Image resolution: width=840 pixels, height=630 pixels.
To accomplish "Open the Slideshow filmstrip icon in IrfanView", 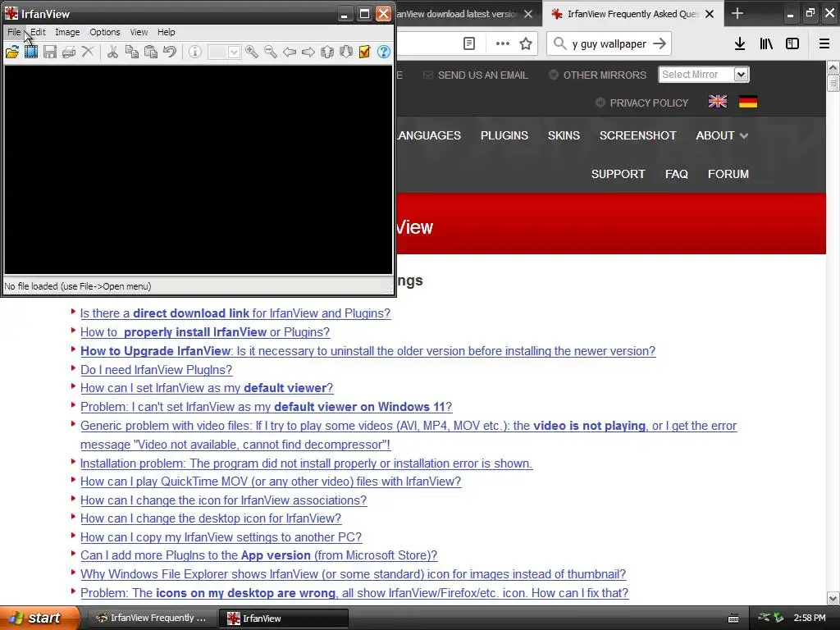I will [31, 52].
